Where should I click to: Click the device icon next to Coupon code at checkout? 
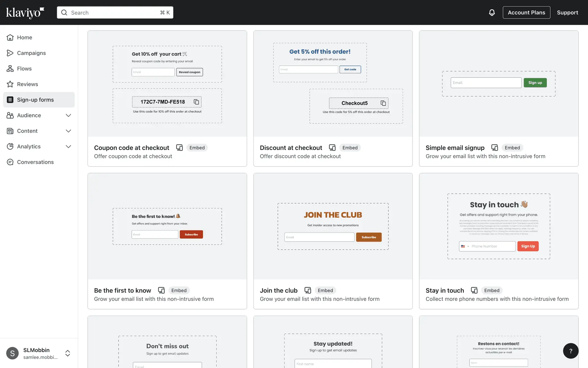click(179, 148)
